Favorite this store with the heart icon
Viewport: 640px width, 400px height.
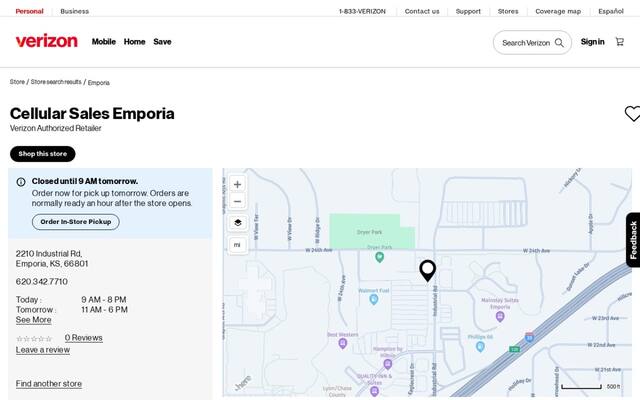click(632, 113)
